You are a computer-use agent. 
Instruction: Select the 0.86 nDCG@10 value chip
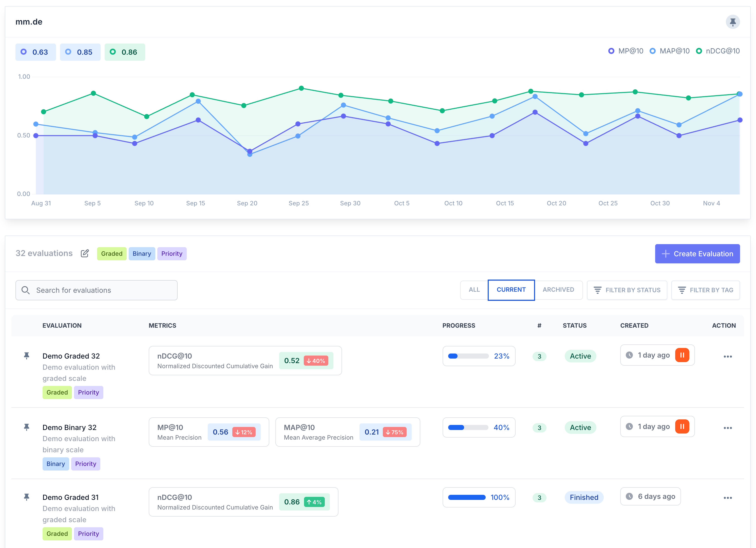click(x=125, y=52)
